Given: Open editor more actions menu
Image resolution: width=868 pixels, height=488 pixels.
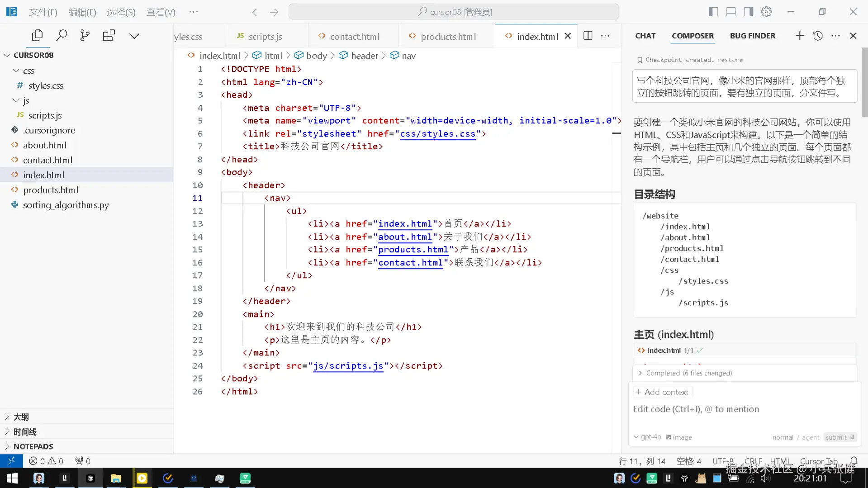Looking at the screenshot, I should point(605,36).
